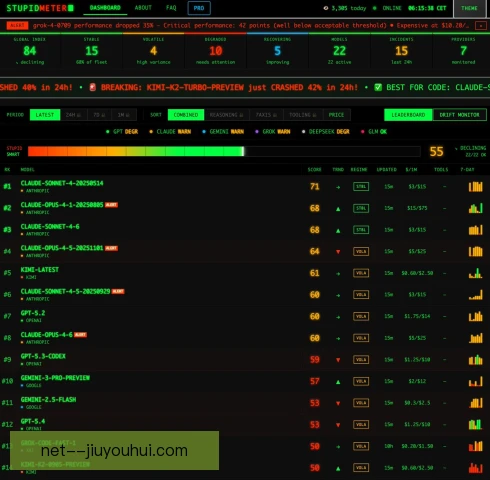View 7-day sparkline for CLAUDE-OPUS-4-1-20250805

[x=475, y=208]
